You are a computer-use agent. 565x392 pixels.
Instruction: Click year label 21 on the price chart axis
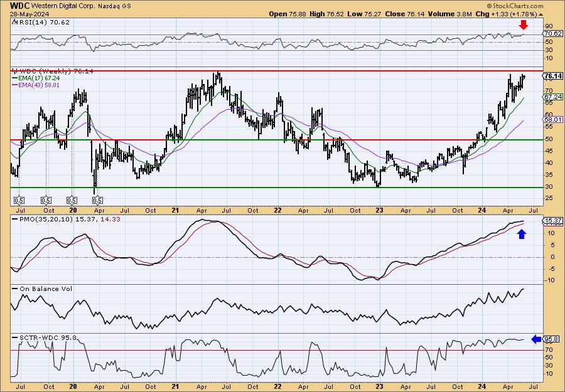click(x=176, y=210)
